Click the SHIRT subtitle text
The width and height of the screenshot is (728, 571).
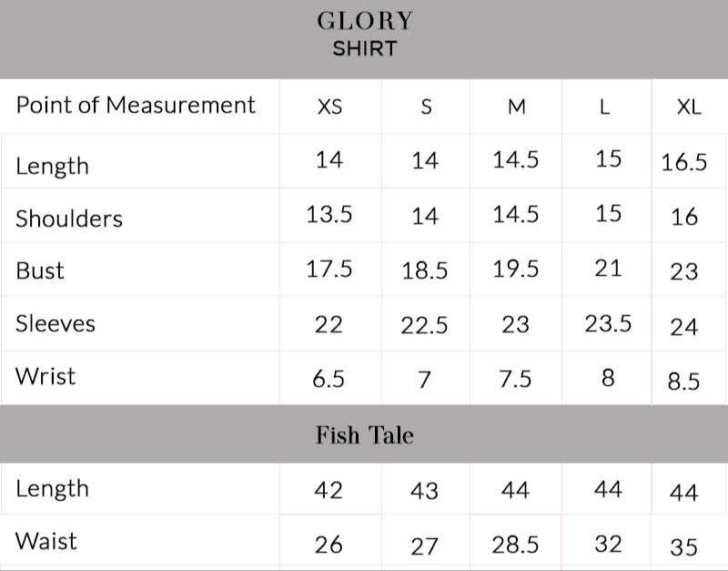(x=364, y=49)
